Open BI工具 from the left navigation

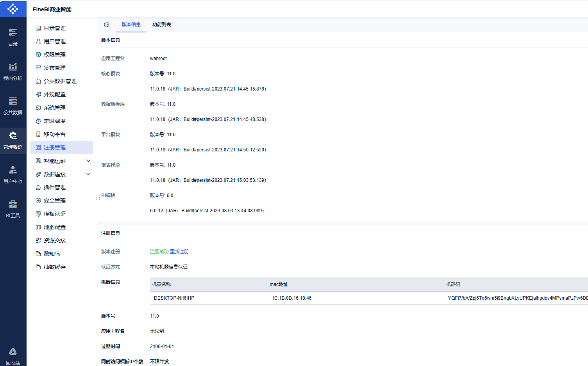pos(13,209)
